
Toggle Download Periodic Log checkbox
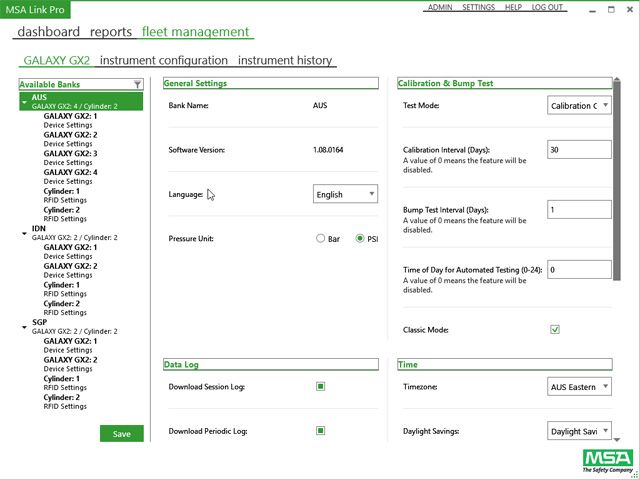tap(321, 430)
